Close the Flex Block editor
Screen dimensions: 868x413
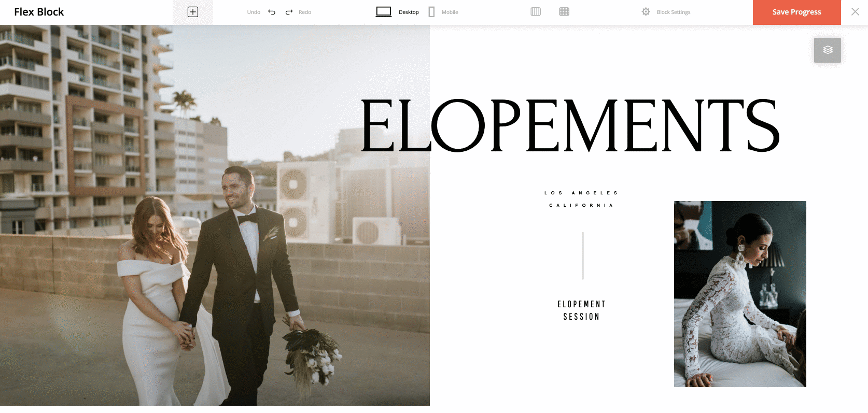(855, 11)
